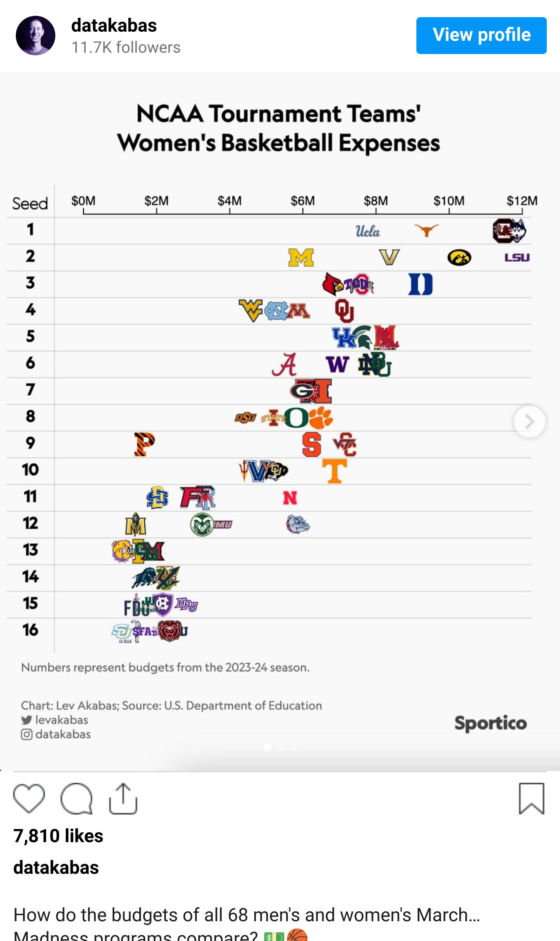560x941 pixels.
Task: Open comments with the speech bubble icon
Action: click(76, 798)
